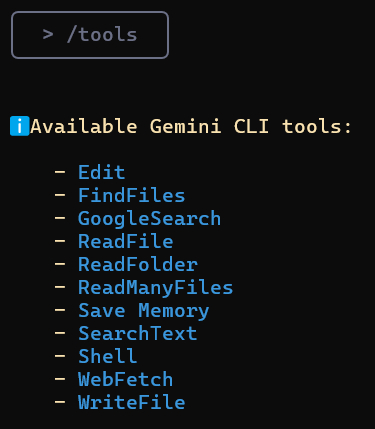The image size is (375, 429).
Task: Click the dash bullet before GoogleSearch
Action: point(60,218)
